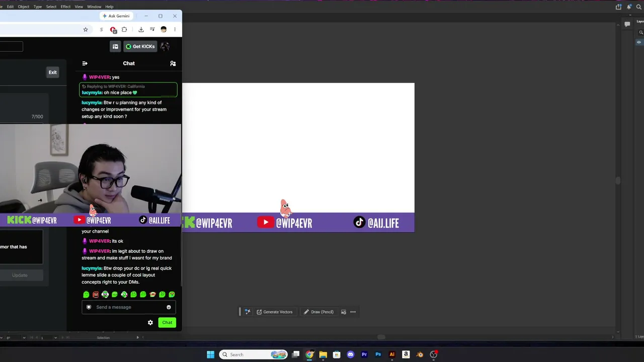Screen dimensions: 644x362
Task: Click the Get KICKs button
Action: 140,47
